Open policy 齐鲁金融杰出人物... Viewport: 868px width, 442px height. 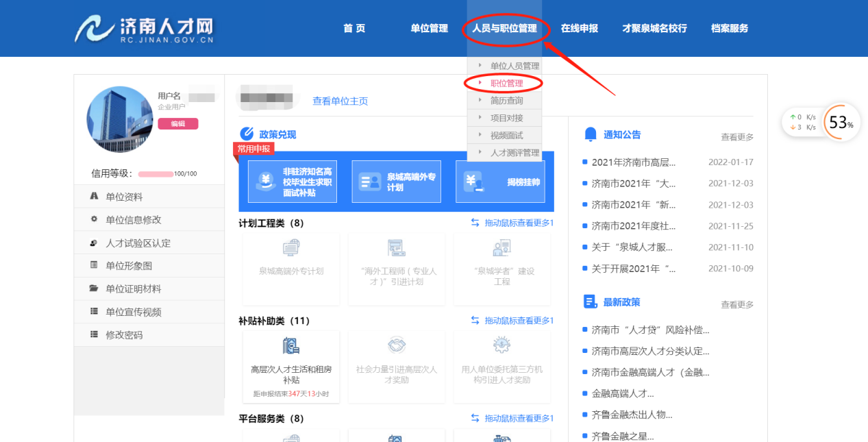pos(632,415)
